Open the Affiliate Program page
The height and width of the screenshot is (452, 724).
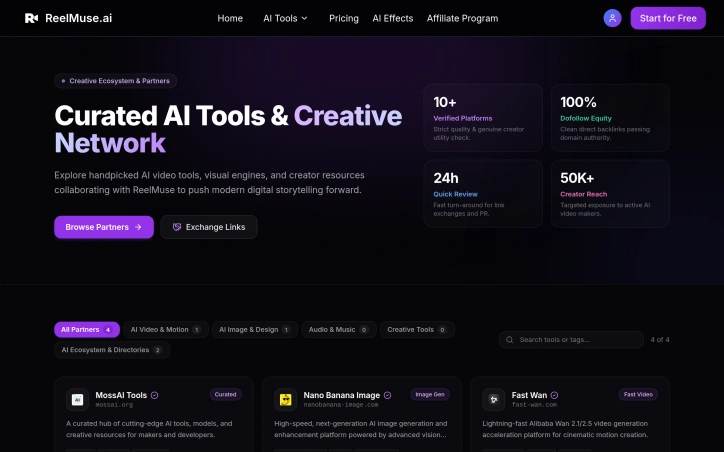click(x=462, y=18)
